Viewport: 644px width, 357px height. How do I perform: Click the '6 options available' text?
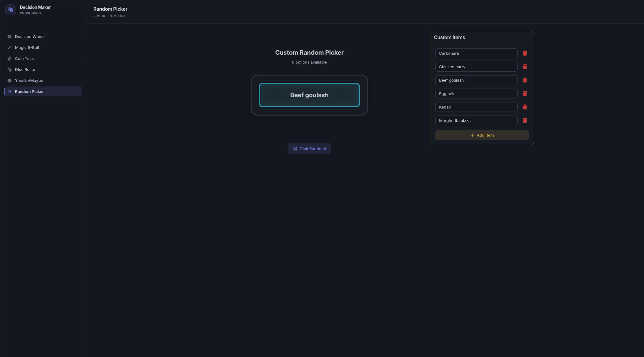[309, 62]
